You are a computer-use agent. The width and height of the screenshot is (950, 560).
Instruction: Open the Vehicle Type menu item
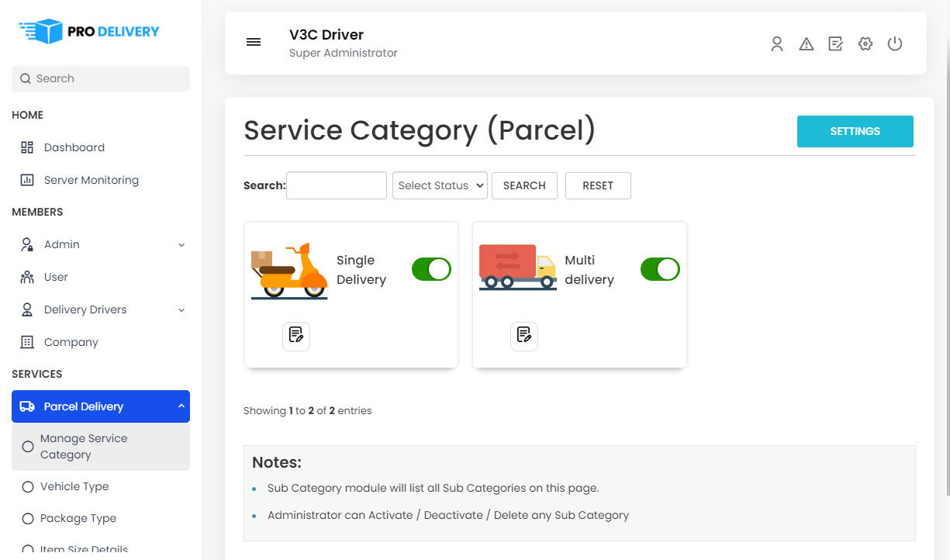(x=74, y=486)
